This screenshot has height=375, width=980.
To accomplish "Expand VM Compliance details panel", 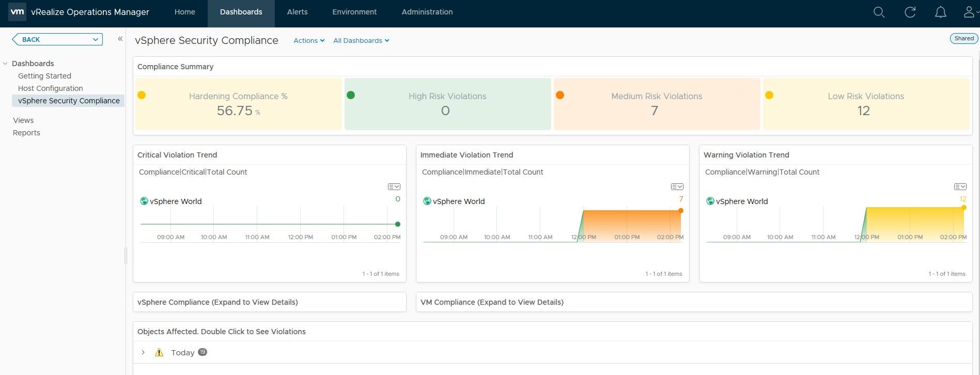I will point(694,302).
